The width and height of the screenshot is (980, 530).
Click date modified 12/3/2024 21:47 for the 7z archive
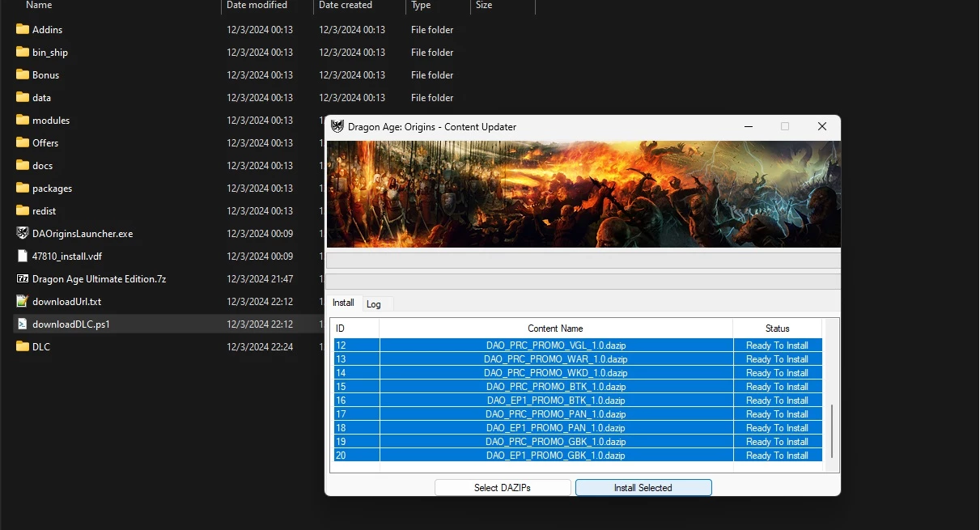[x=260, y=278]
